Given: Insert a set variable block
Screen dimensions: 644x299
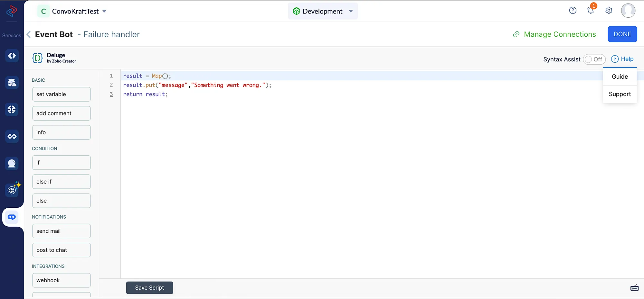Looking at the screenshot, I should click(61, 94).
